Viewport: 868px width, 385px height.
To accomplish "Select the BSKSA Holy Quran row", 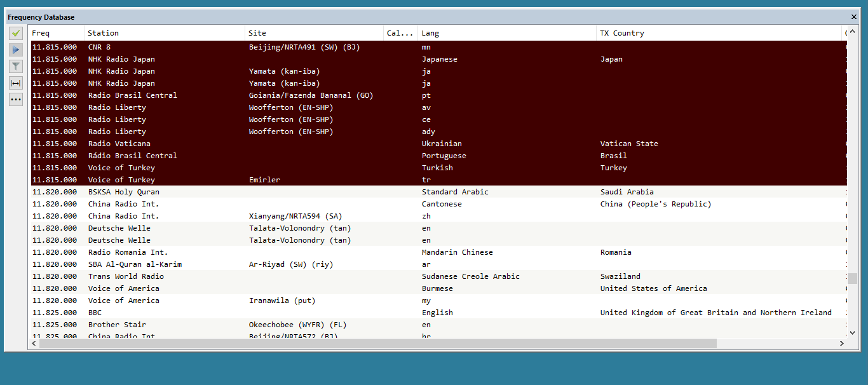I will [x=254, y=192].
